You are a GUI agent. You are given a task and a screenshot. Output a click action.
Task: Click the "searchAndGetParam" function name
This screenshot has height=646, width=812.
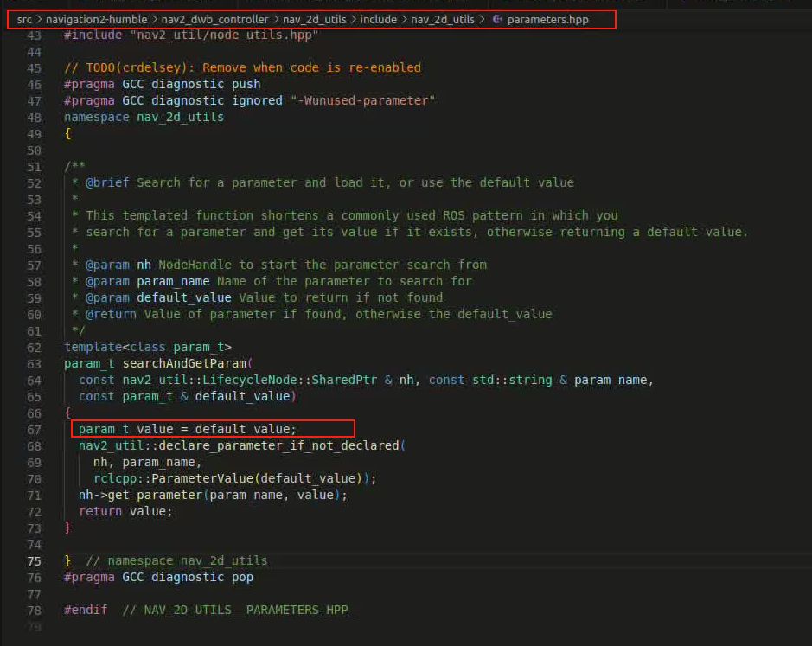tap(184, 364)
